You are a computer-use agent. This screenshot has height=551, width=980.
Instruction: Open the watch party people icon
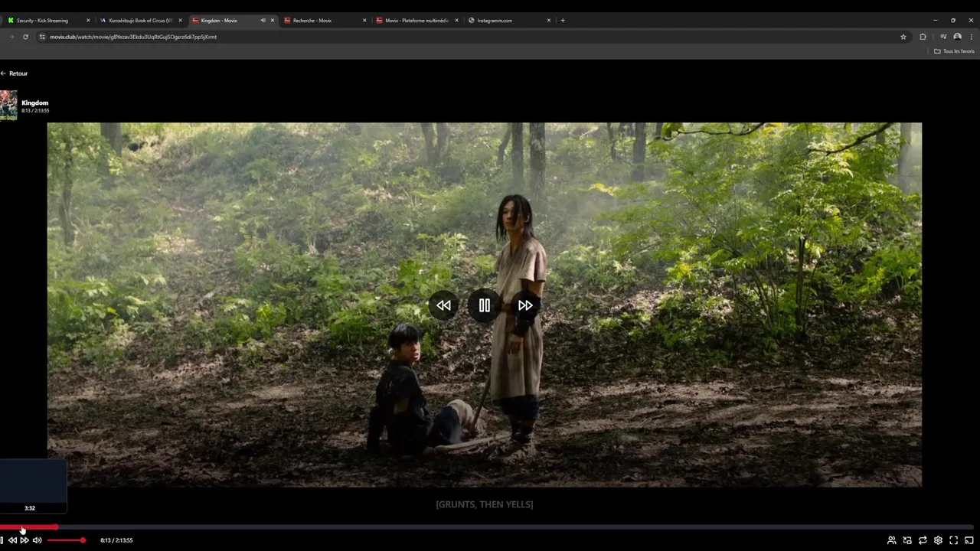[x=891, y=540]
